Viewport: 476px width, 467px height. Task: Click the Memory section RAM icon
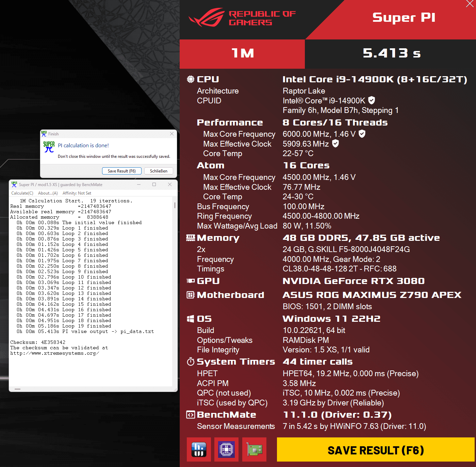[x=191, y=238]
